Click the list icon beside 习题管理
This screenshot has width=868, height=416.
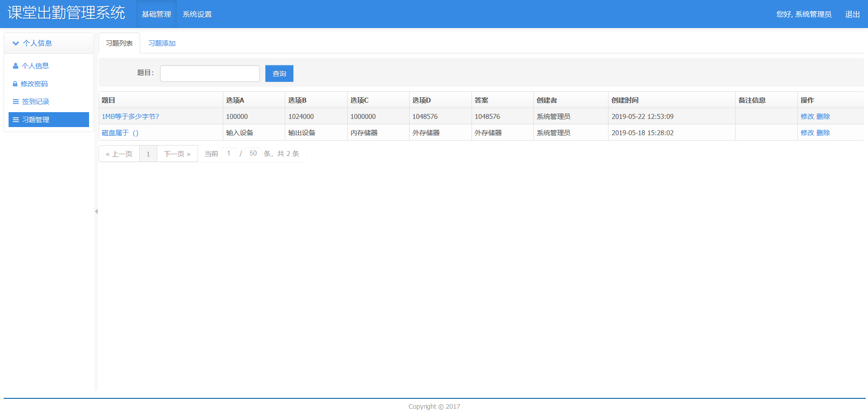(16, 120)
